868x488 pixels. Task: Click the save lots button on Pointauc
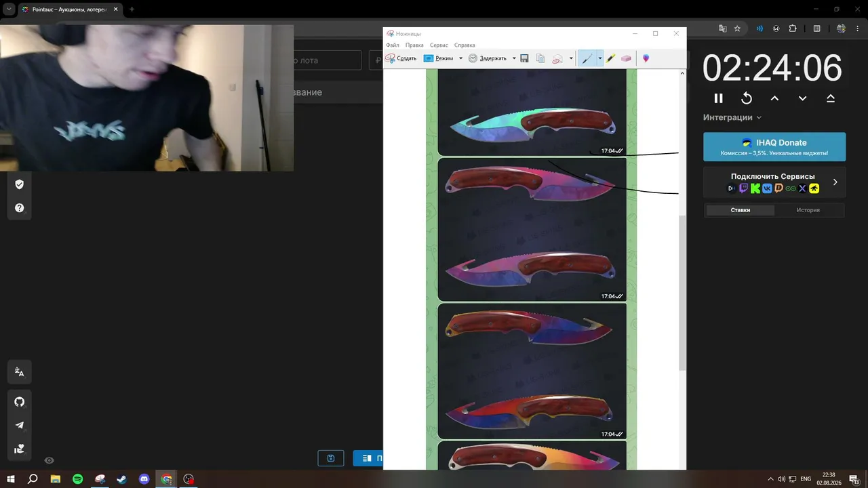pyautogui.click(x=331, y=458)
